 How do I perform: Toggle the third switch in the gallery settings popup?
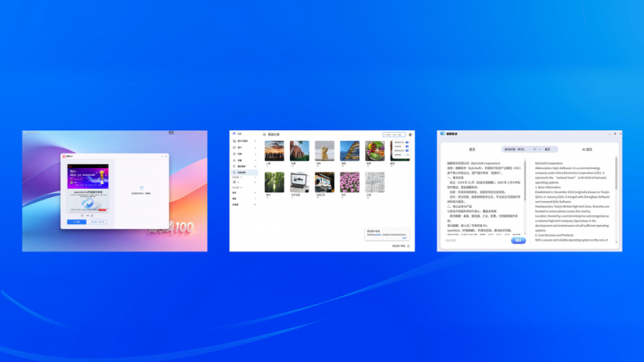point(407,150)
